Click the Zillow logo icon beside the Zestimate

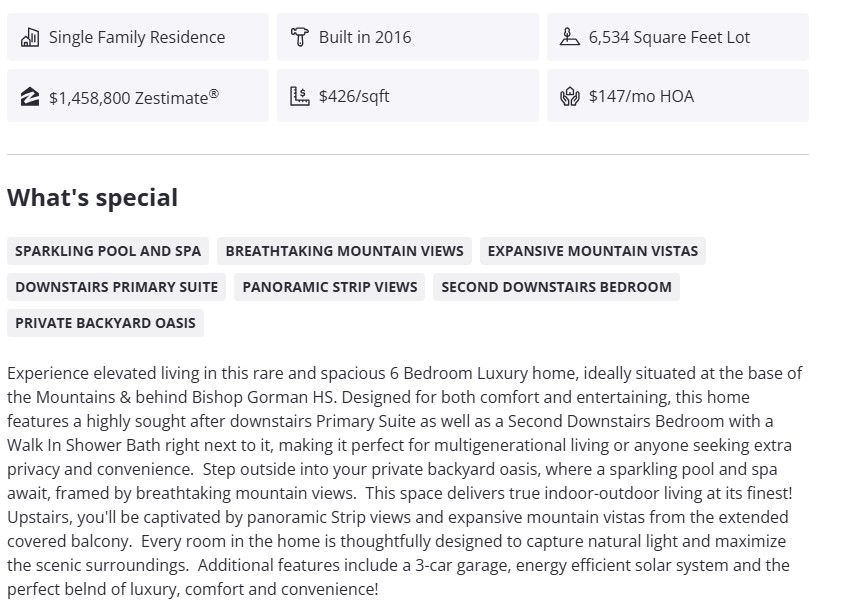30,97
